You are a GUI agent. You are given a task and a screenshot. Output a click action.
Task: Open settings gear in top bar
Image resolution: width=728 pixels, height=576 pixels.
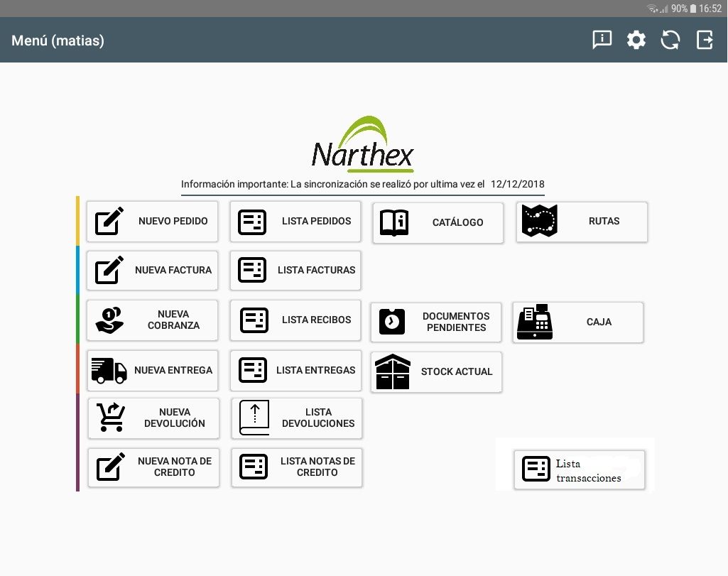coord(636,40)
